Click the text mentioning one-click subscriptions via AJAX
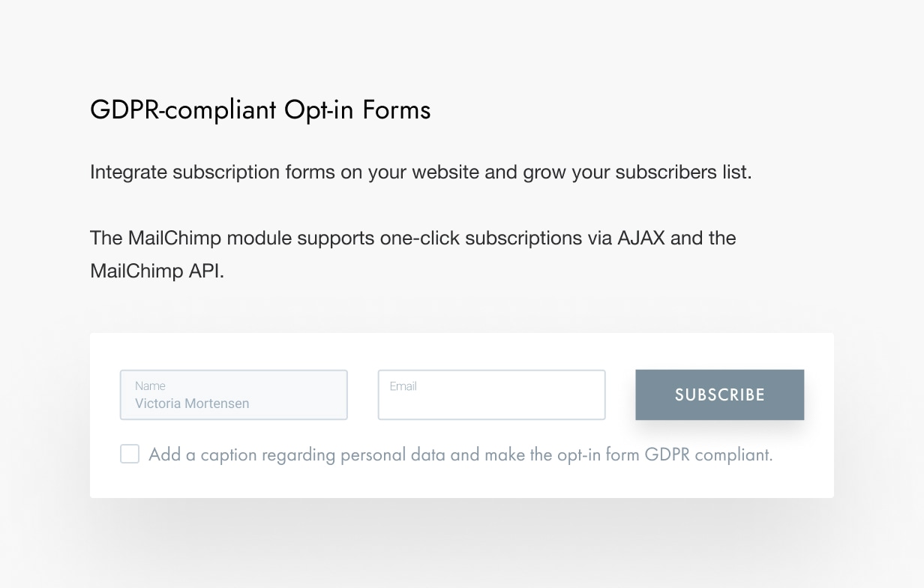 (412, 238)
